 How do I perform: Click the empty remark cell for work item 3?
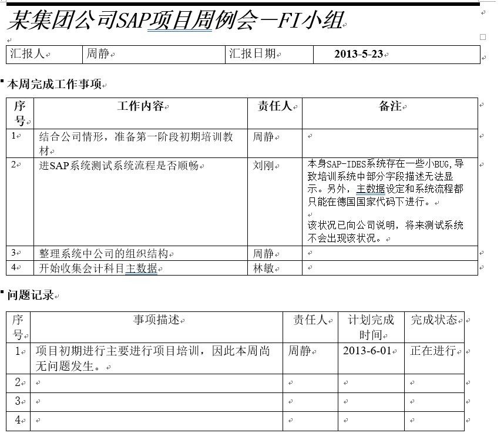[390, 253]
